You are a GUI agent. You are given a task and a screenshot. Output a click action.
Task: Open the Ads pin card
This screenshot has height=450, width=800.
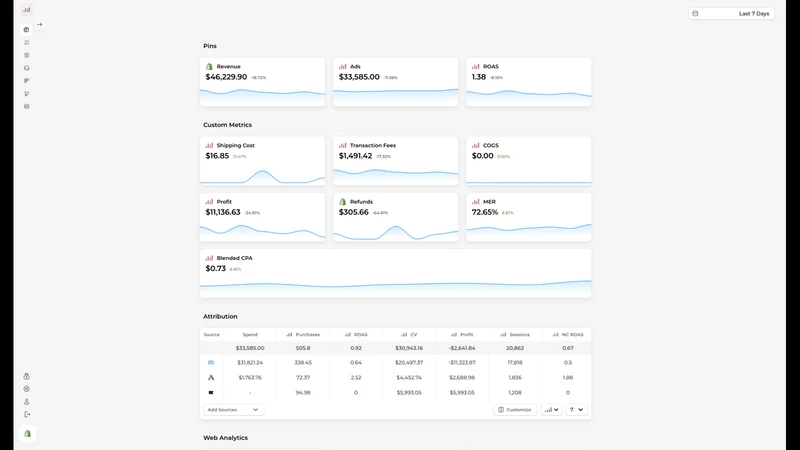(395, 82)
